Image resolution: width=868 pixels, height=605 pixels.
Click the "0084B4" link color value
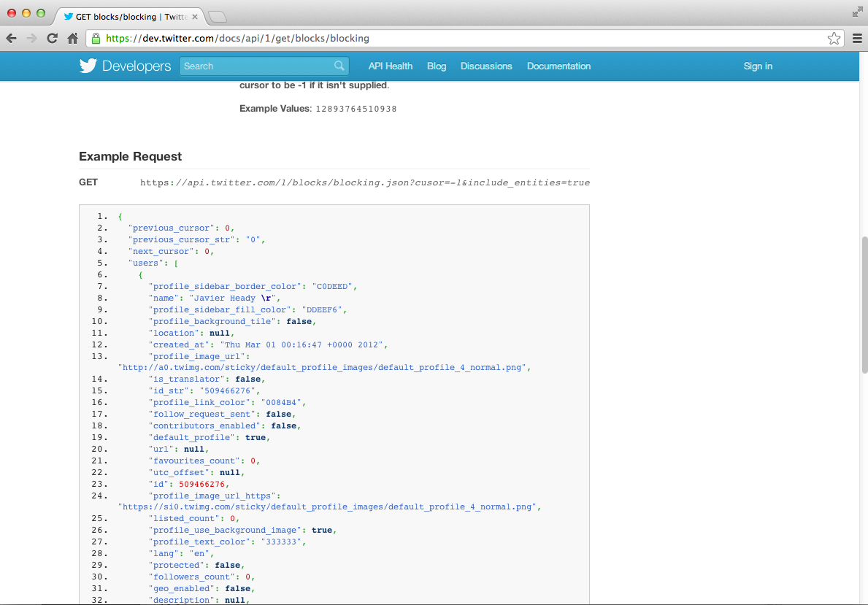point(281,402)
